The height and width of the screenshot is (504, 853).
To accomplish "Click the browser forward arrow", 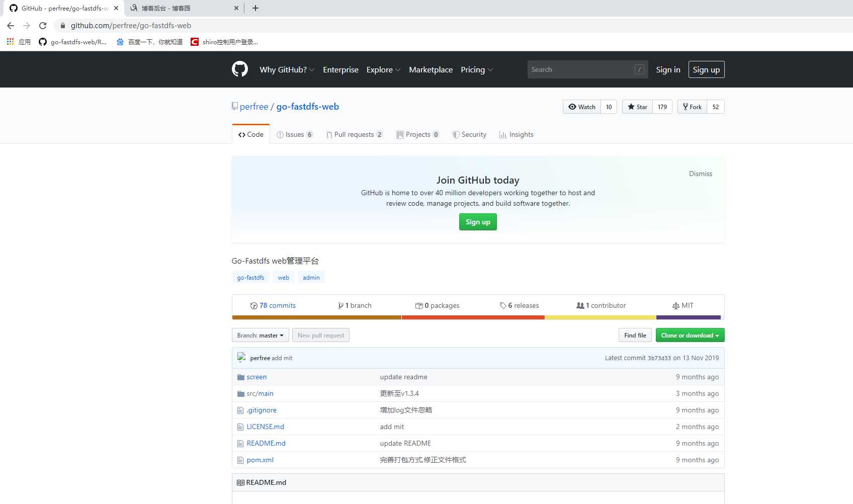I will [27, 26].
